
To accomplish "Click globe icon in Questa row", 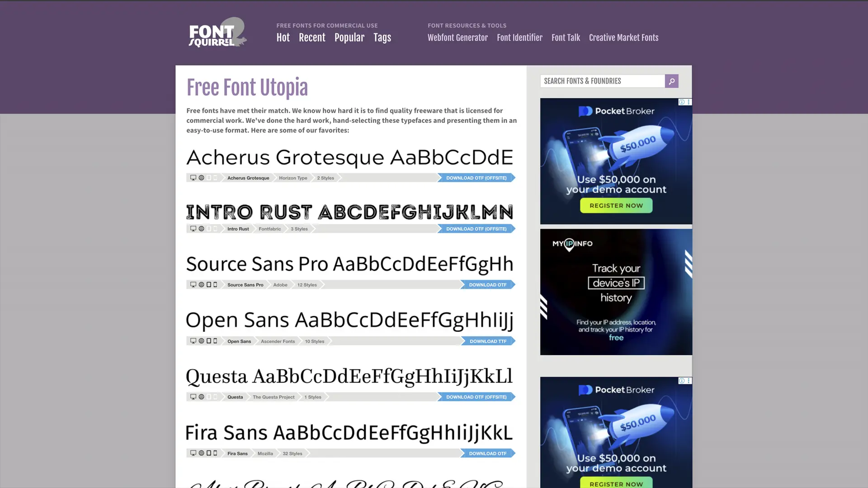I will (x=201, y=397).
